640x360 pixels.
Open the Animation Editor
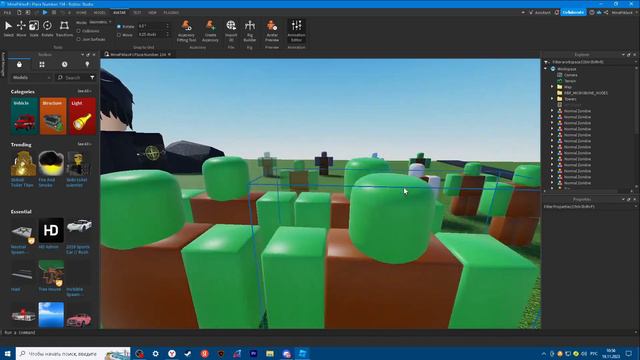pos(296,31)
